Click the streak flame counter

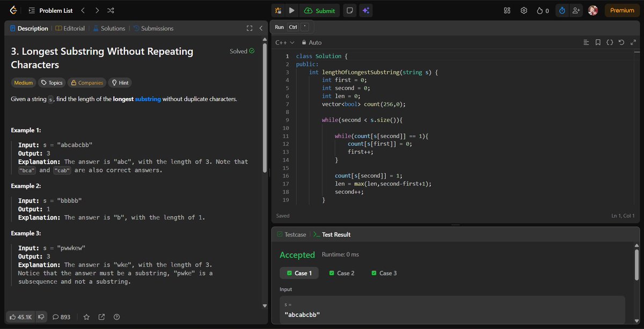pyautogui.click(x=543, y=10)
